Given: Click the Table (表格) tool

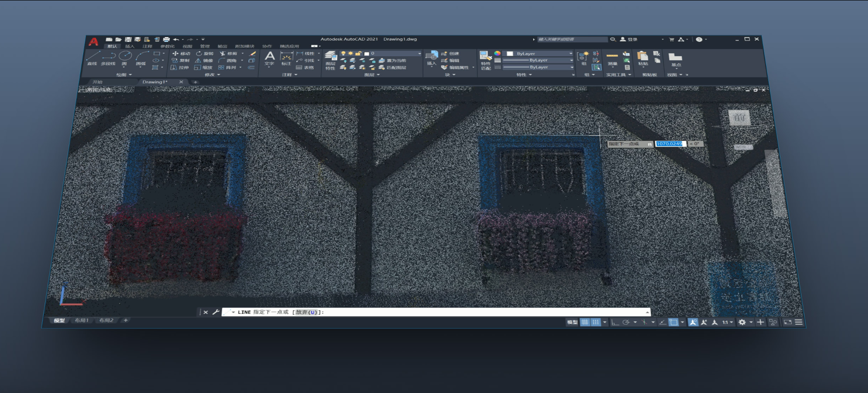Looking at the screenshot, I should 305,68.
